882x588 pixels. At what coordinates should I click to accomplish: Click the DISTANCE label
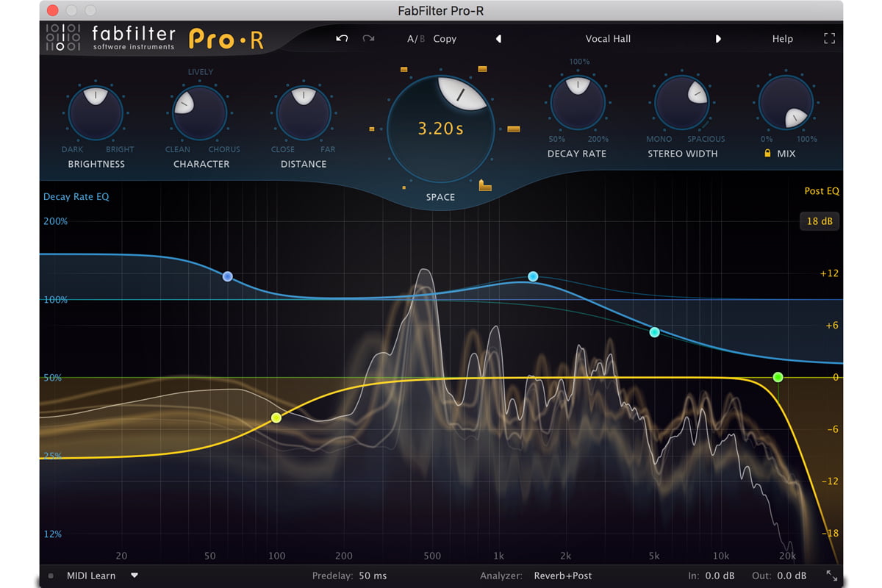pos(304,164)
